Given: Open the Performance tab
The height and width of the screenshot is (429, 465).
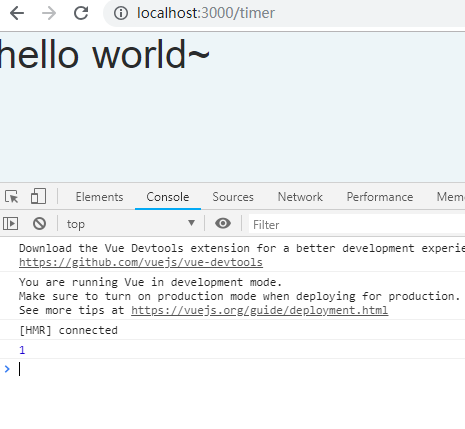Looking at the screenshot, I should [380, 197].
